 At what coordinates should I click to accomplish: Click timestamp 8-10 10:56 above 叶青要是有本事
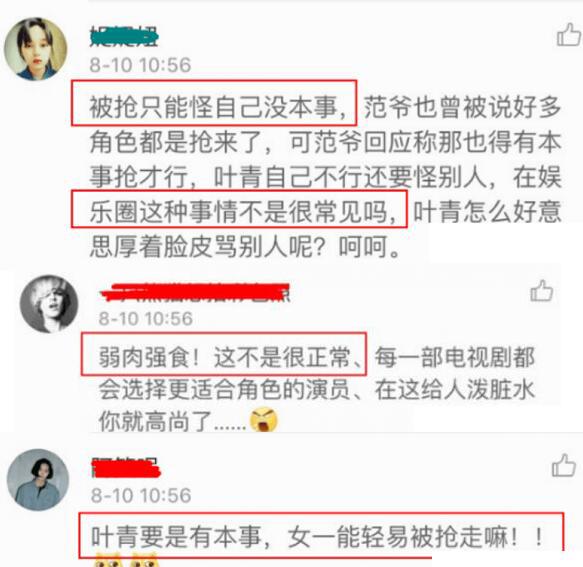click(141, 495)
